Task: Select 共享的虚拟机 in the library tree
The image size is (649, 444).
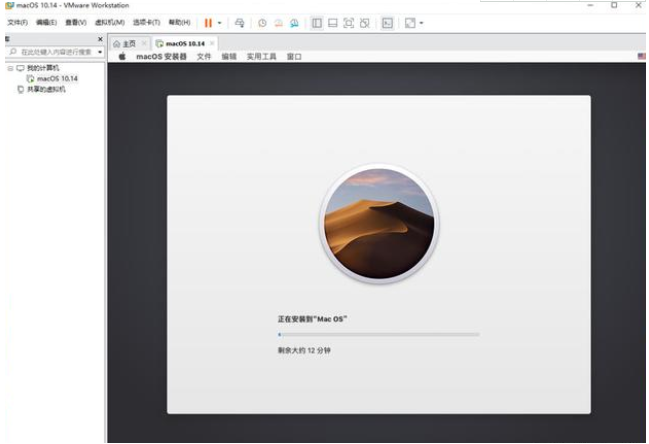Action: coord(45,89)
